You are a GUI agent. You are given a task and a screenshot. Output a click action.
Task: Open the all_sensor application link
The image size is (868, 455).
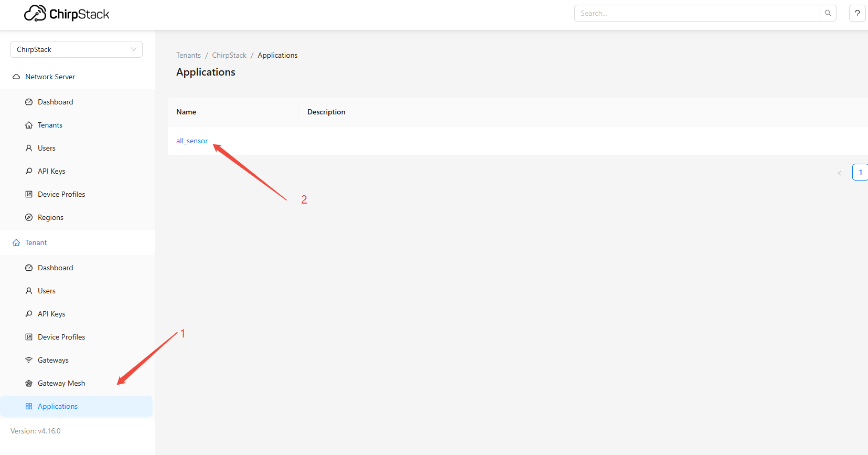coord(192,141)
